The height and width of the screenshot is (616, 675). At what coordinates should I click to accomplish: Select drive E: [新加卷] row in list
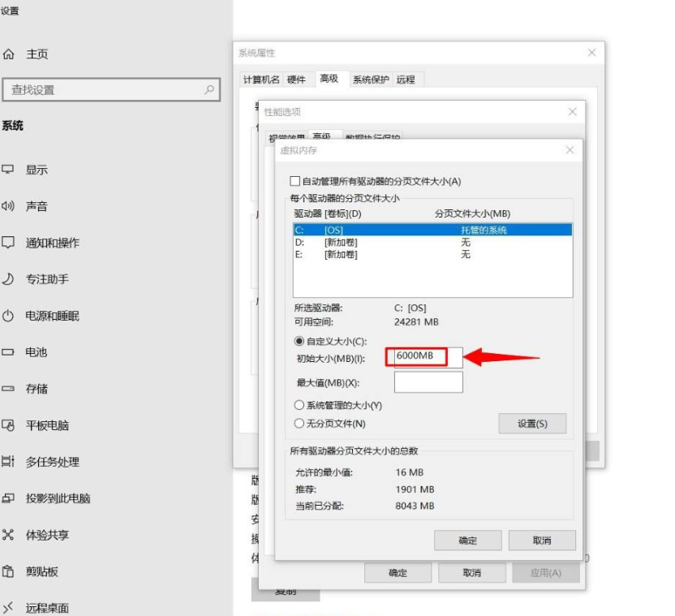pos(432,255)
